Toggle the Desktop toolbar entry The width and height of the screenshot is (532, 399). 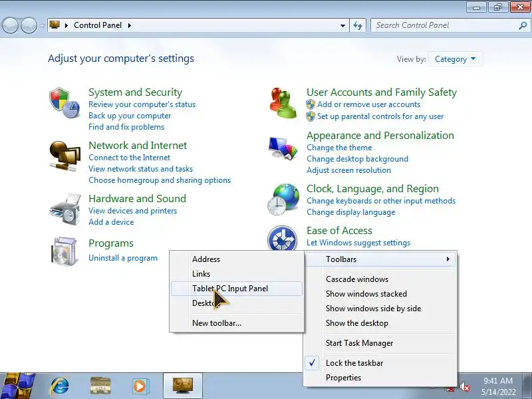click(237, 303)
